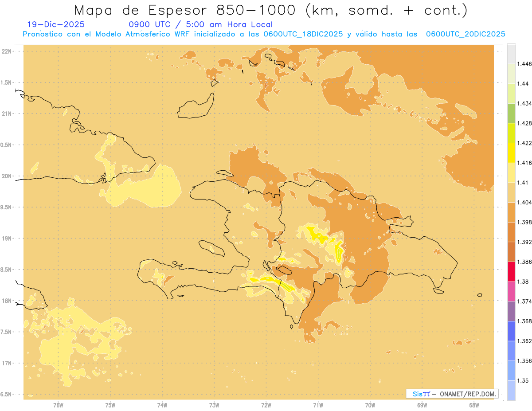Pick the green 1.428–1.434 legend swatch
The width and height of the screenshot is (532, 411).
pos(511,113)
